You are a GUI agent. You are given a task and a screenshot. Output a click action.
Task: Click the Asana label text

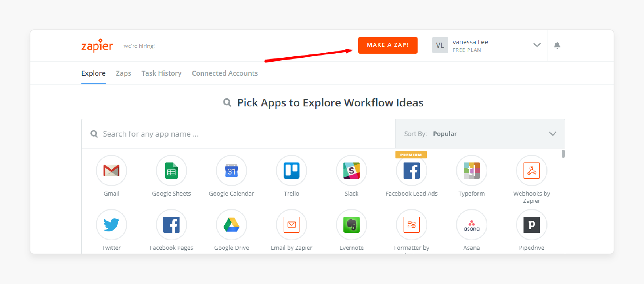(471, 248)
